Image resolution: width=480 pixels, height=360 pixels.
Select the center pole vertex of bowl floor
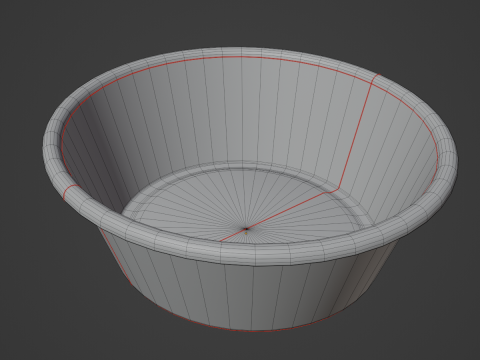pos(246,229)
